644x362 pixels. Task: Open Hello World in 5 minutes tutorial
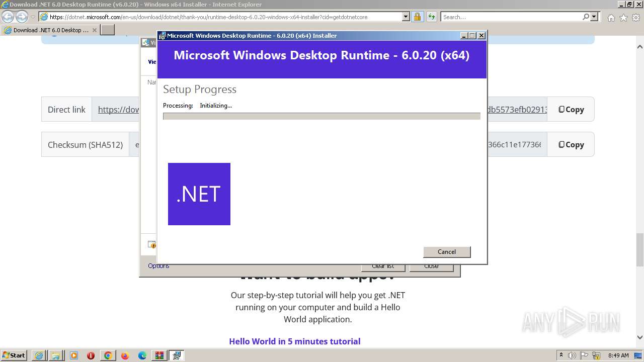point(294,341)
